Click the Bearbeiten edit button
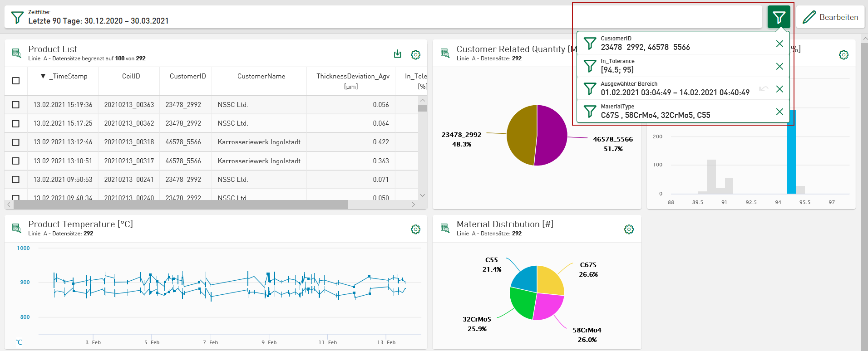This screenshot has width=868, height=351. [x=830, y=17]
